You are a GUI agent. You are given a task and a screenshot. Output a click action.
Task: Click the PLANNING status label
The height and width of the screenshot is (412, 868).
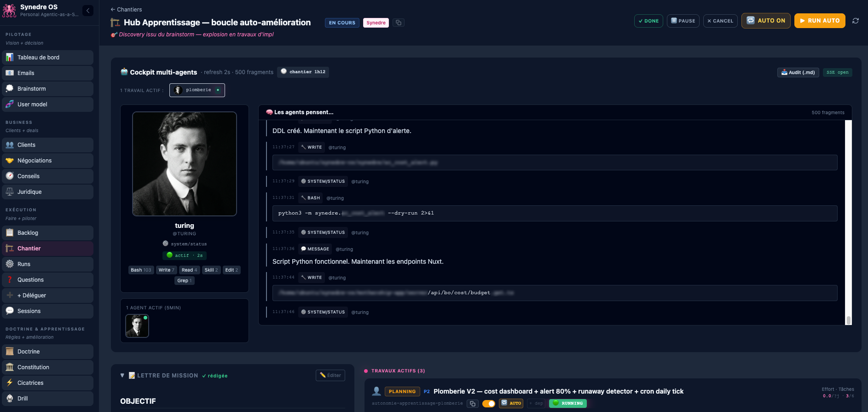[402, 391]
